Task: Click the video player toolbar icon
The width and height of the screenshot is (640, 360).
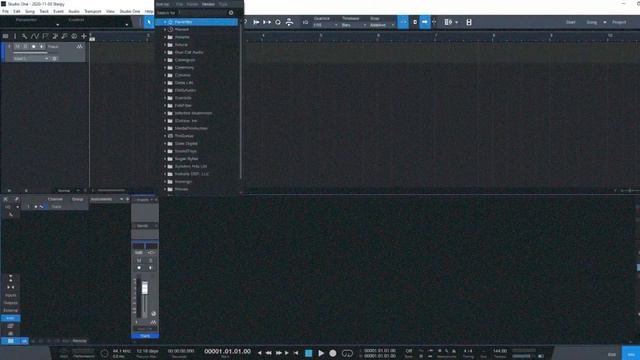Action: coord(469,22)
